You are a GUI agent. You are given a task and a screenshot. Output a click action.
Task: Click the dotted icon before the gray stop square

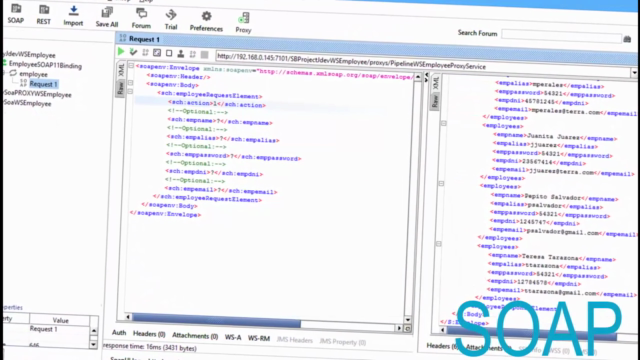193,54
